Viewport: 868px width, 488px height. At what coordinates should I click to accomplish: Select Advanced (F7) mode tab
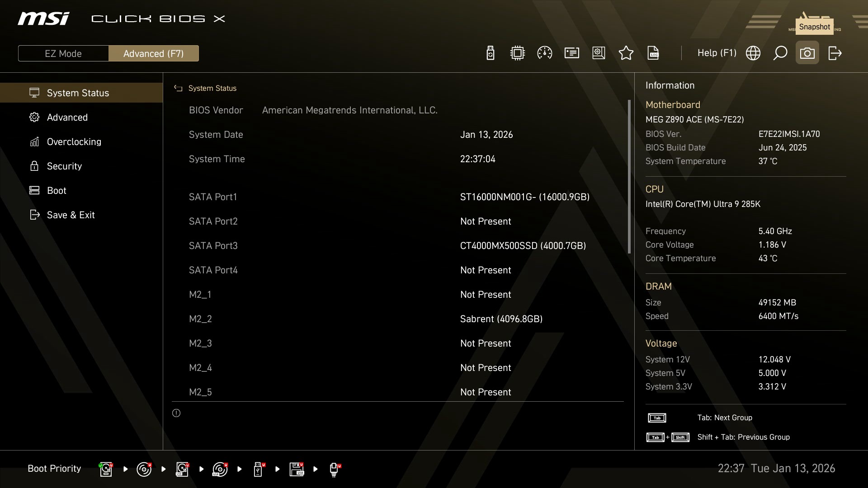[153, 53]
